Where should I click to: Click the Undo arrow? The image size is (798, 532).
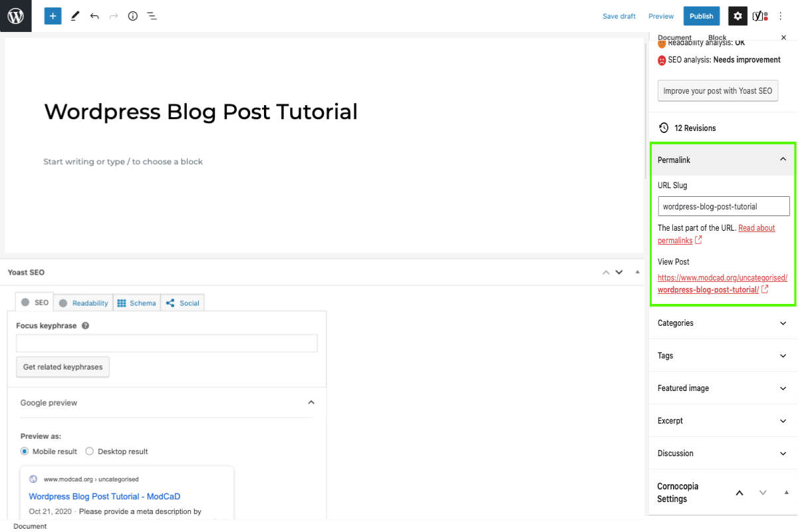[x=94, y=16]
